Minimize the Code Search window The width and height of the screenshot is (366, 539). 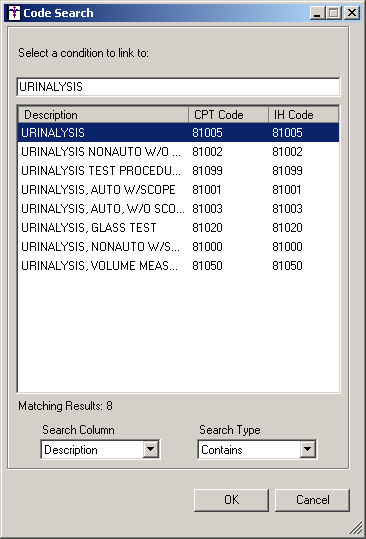point(317,13)
